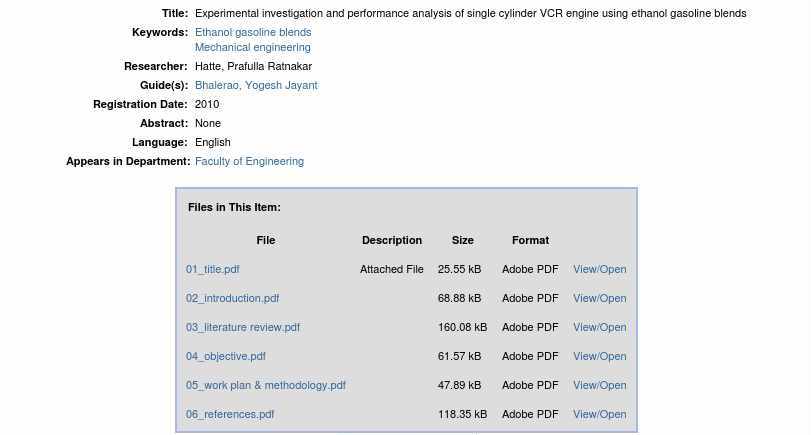Click View/Open for 04_objective.pdf

[x=599, y=356]
